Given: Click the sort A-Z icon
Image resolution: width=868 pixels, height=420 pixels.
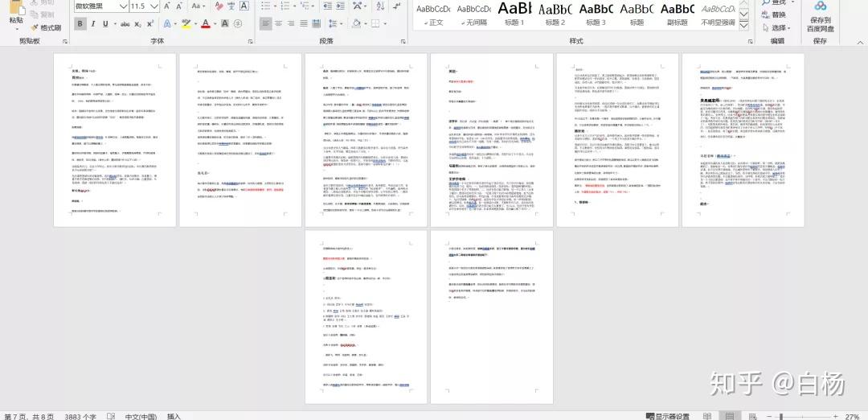Looking at the screenshot, I should (x=379, y=6).
